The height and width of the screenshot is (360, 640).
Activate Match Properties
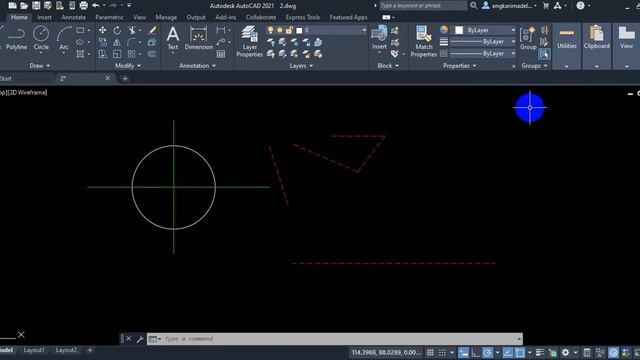coord(424,41)
